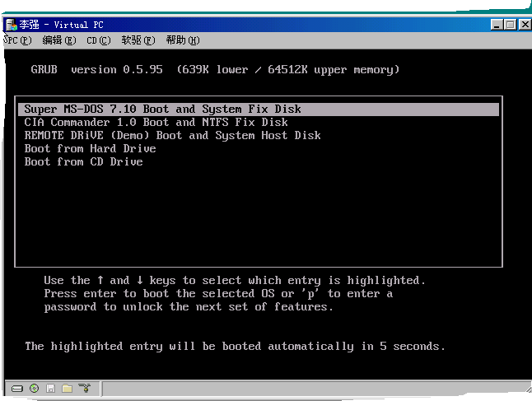This screenshot has width=532, height=401.
Task: Open the CD (C) menu
Action: pos(99,40)
